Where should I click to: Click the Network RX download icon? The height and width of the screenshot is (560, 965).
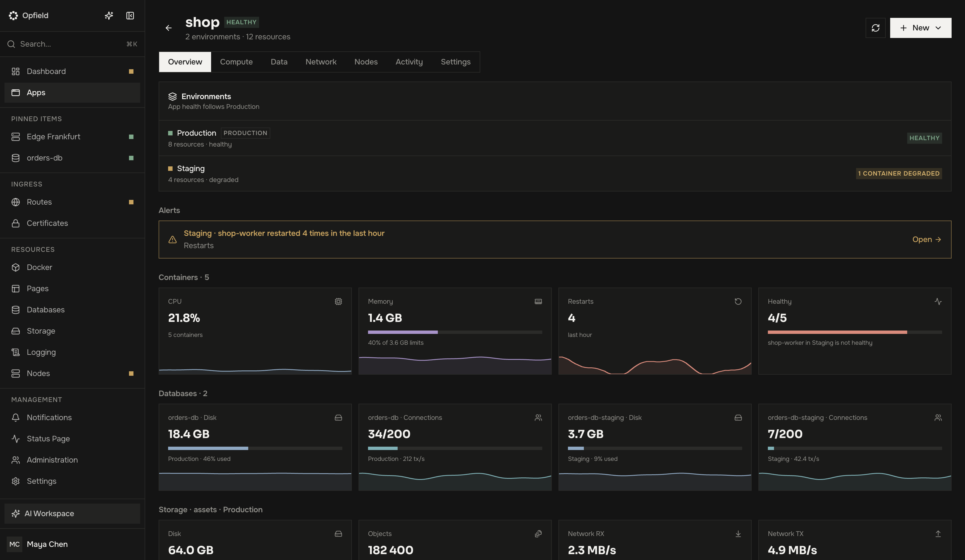[x=738, y=534]
